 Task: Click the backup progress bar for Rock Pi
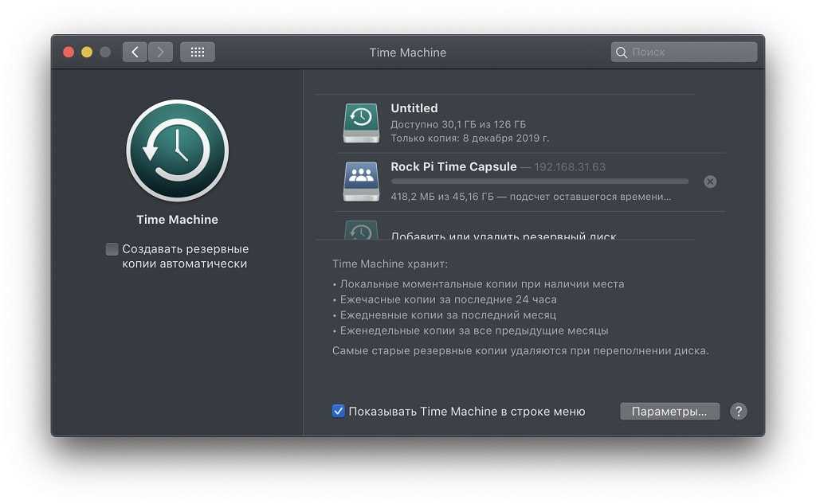coord(539,182)
